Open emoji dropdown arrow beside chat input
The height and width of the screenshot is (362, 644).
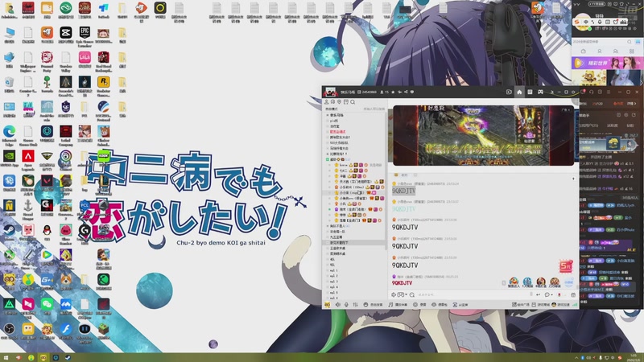click(x=407, y=294)
